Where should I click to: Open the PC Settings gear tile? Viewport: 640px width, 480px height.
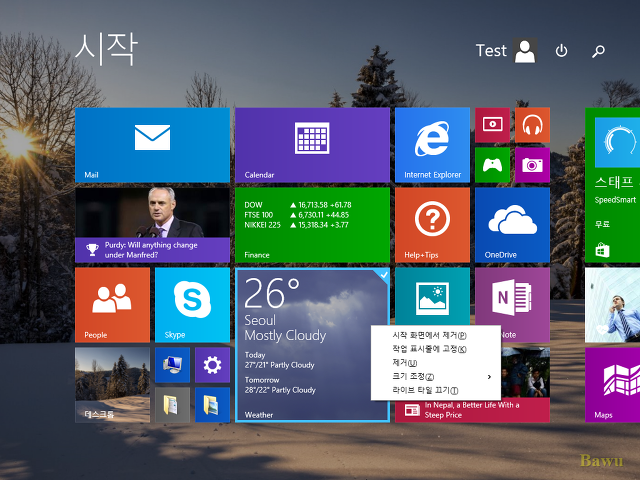(212, 365)
